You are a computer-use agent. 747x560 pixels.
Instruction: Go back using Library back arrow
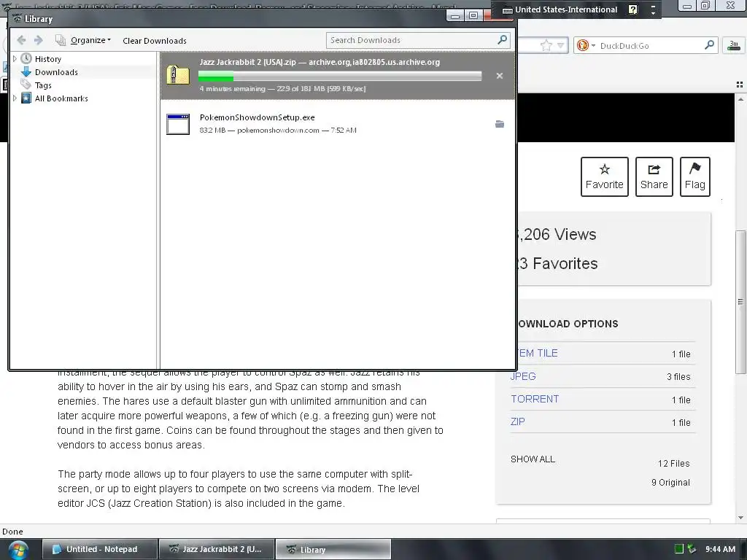point(21,40)
